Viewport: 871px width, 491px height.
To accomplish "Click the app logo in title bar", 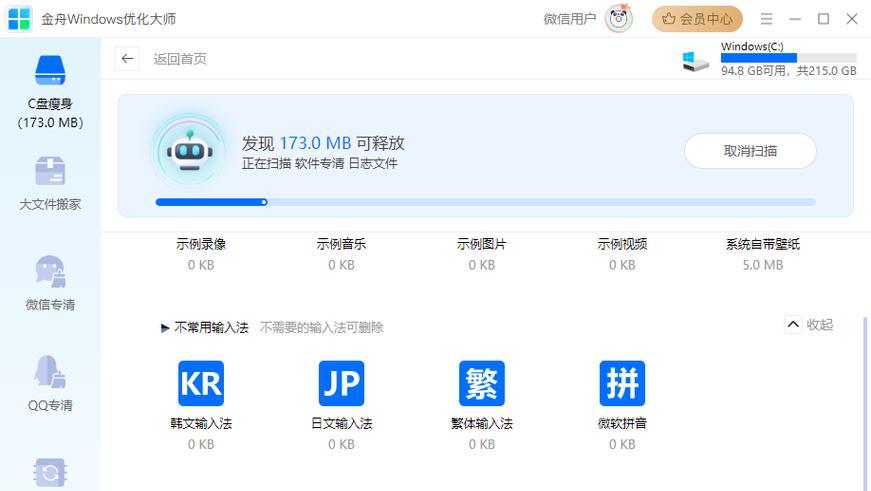I will pyautogui.click(x=19, y=19).
